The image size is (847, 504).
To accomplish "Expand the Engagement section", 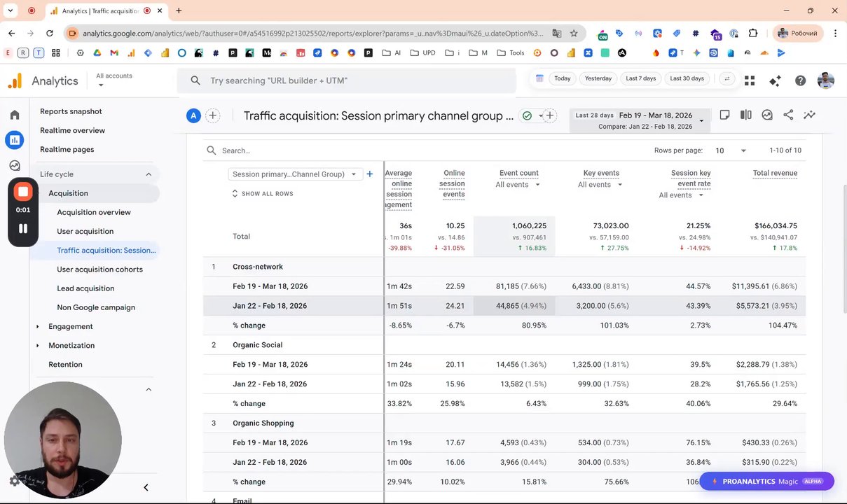I will click(x=70, y=326).
